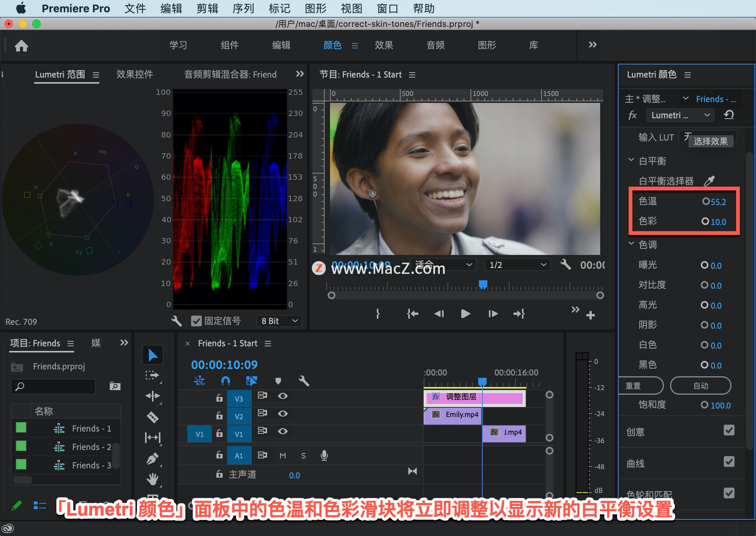Click the white balance eyedropper icon
Screen dimensions: 756x536
[x=709, y=181]
